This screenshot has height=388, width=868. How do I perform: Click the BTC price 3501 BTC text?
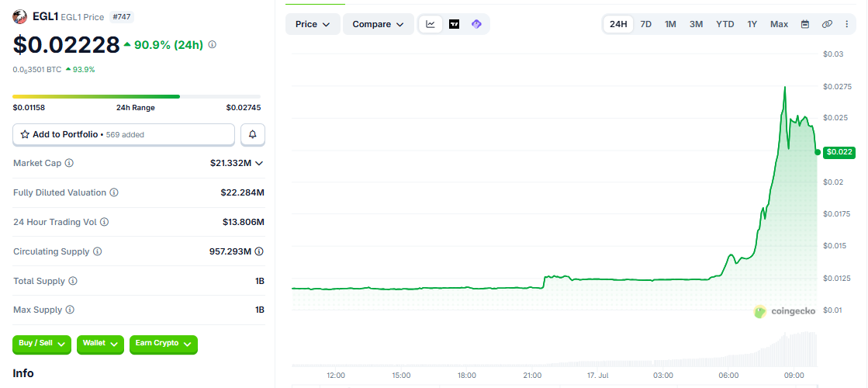click(37, 70)
